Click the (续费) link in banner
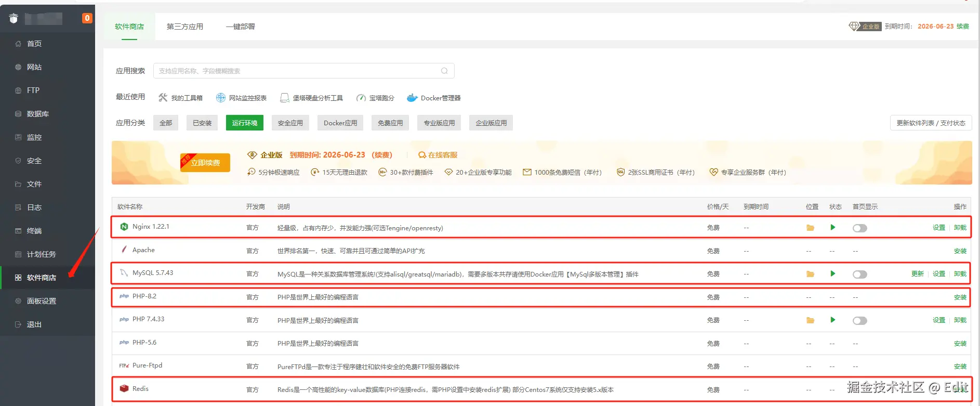The height and width of the screenshot is (406, 980). (382, 155)
